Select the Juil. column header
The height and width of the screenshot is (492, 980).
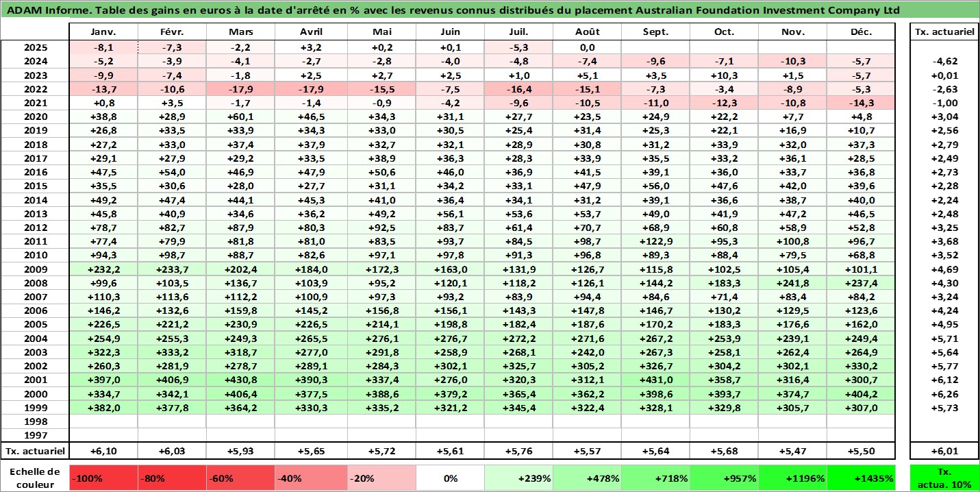518,32
